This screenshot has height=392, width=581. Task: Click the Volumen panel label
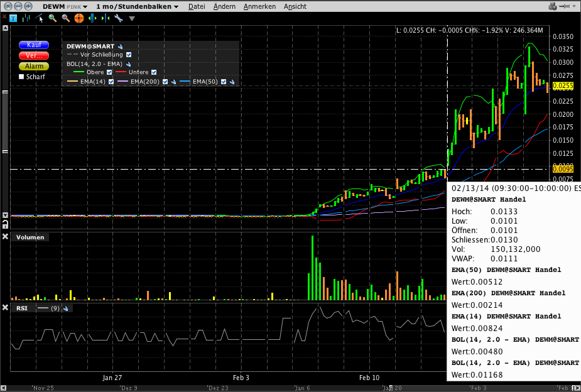click(30, 237)
